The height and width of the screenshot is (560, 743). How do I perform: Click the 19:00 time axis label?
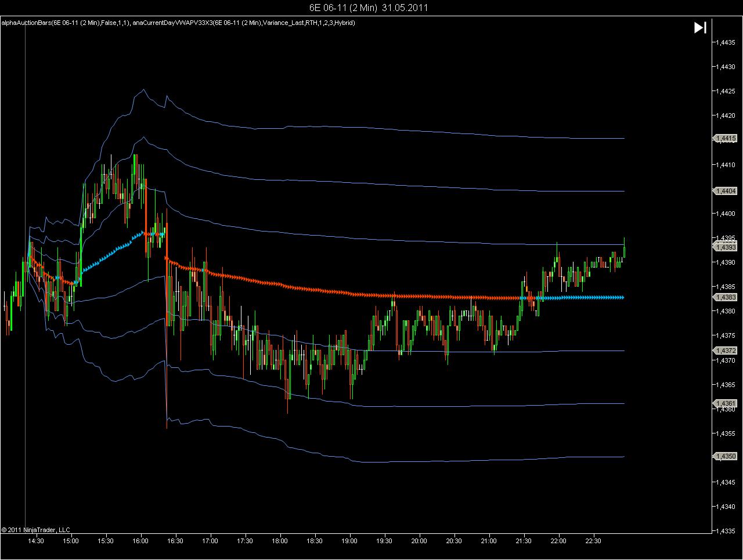[349, 541]
